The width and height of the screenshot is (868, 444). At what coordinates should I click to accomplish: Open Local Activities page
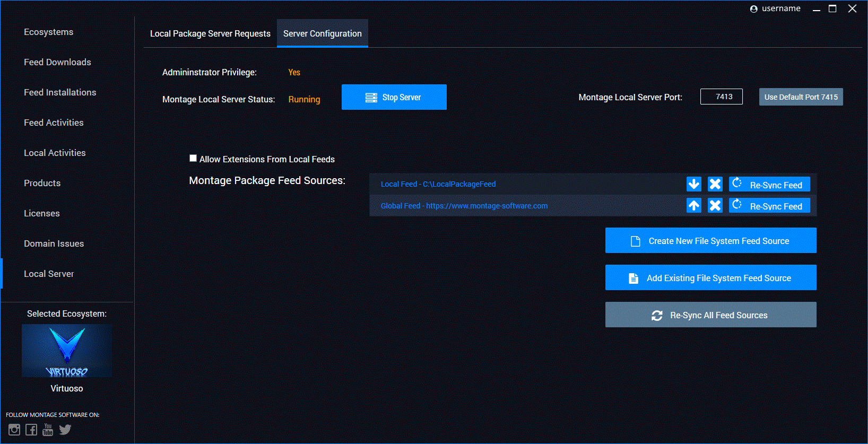(55, 153)
